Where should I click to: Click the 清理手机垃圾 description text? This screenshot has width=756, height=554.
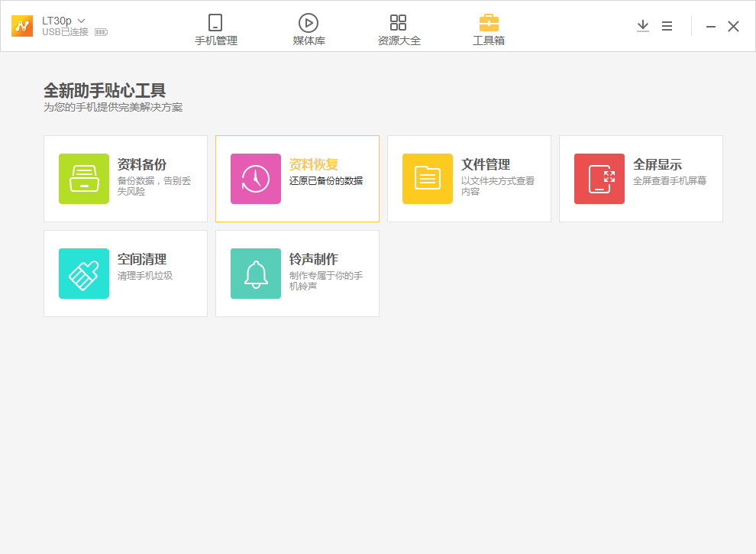144,276
